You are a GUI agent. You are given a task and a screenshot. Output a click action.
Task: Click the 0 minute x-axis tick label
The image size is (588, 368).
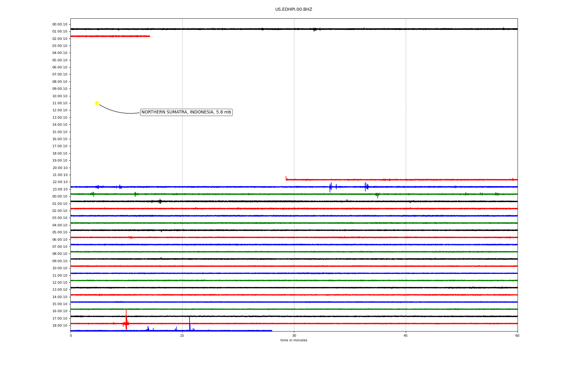click(x=71, y=335)
